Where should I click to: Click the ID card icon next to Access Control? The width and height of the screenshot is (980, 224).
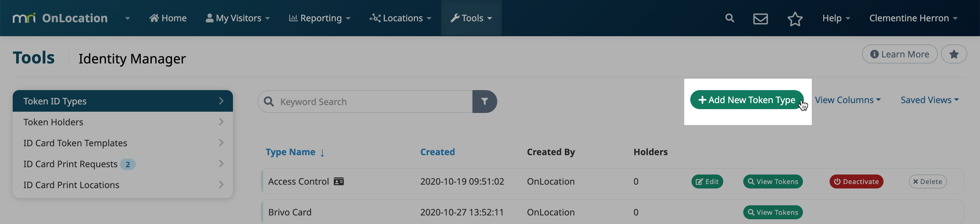(339, 181)
